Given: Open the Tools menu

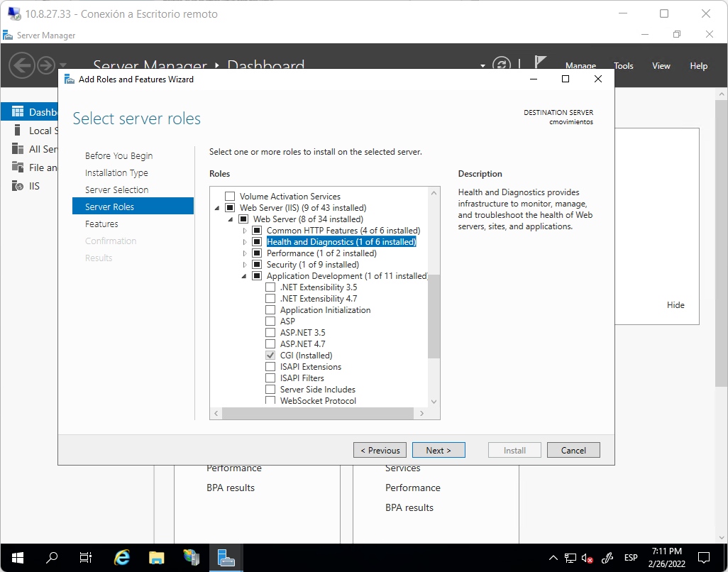Looking at the screenshot, I should pyautogui.click(x=623, y=65).
